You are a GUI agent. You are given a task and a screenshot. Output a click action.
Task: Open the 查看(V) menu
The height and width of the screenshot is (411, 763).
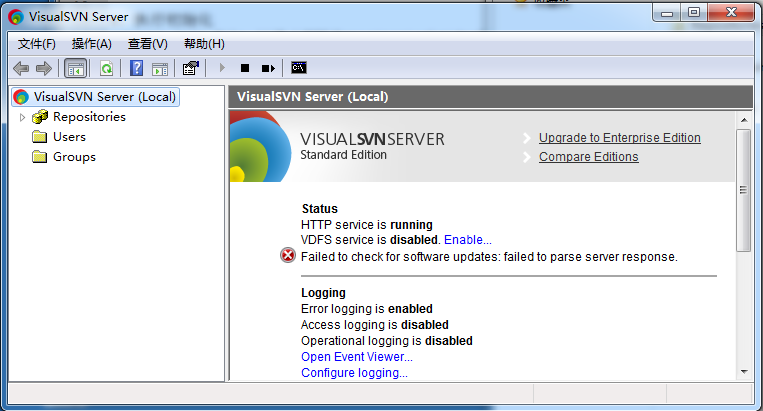coord(147,44)
